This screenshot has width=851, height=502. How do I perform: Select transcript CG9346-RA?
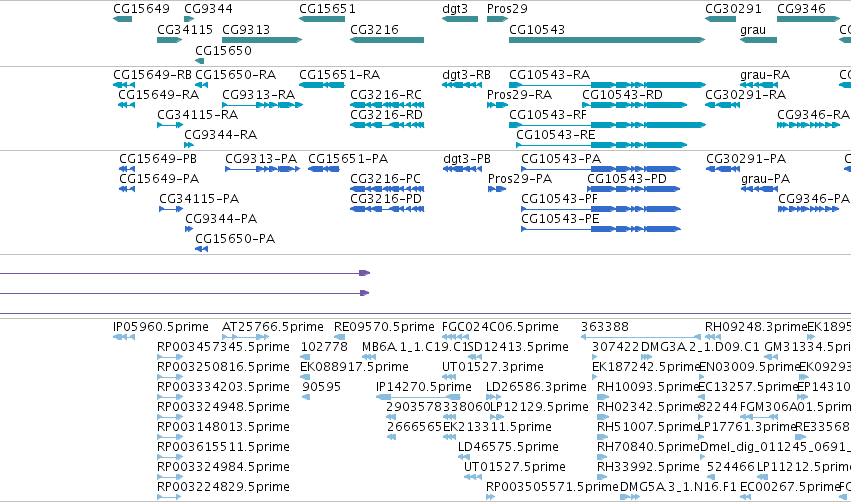coord(813,115)
